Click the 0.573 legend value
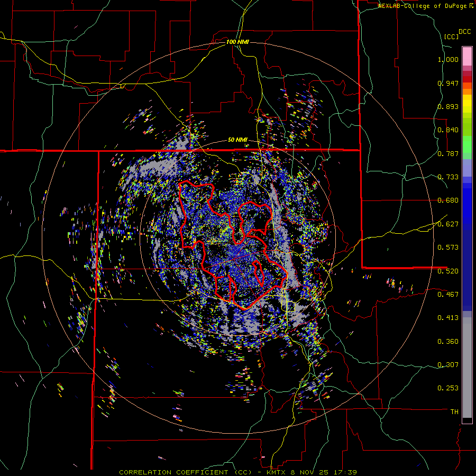 (x=448, y=248)
